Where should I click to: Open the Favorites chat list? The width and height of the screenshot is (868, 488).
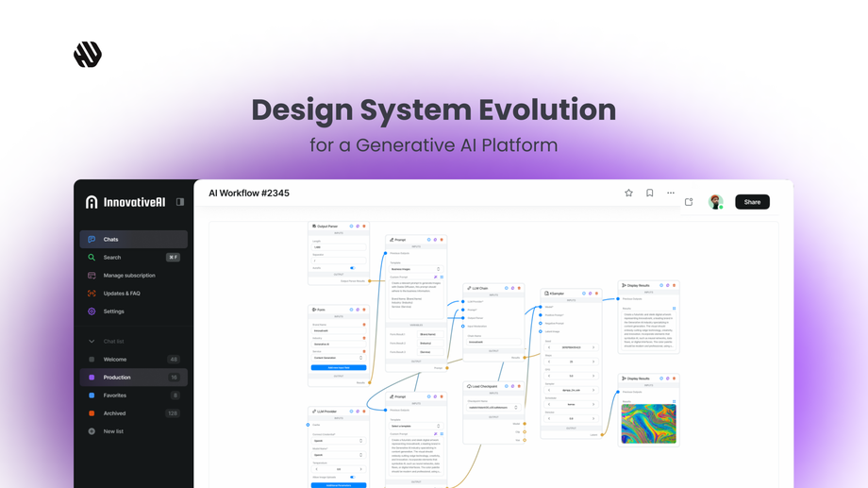pos(133,395)
